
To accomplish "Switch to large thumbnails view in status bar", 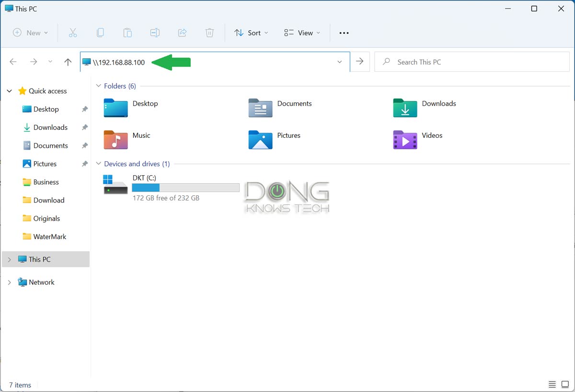I will point(565,384).
